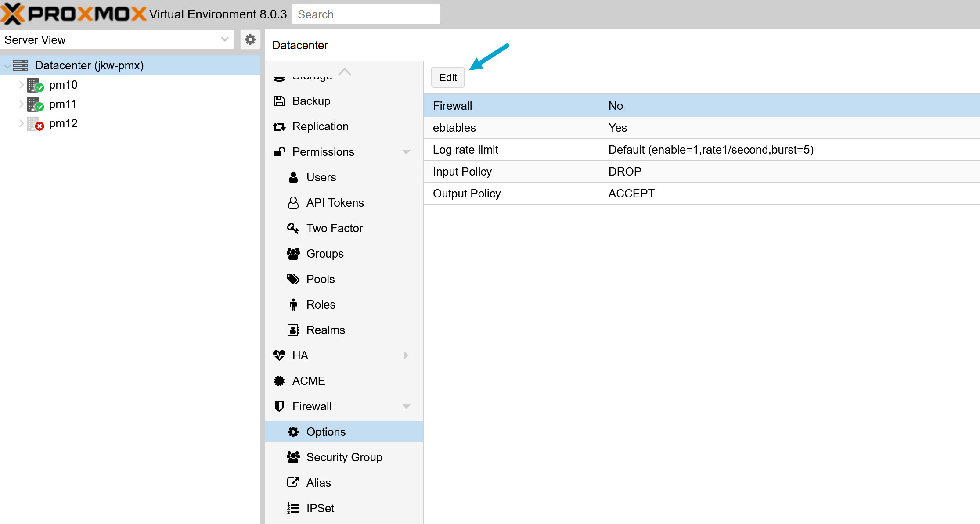Click in the Search field
This screenshot has width=980, height=524.
coord(366,14)
